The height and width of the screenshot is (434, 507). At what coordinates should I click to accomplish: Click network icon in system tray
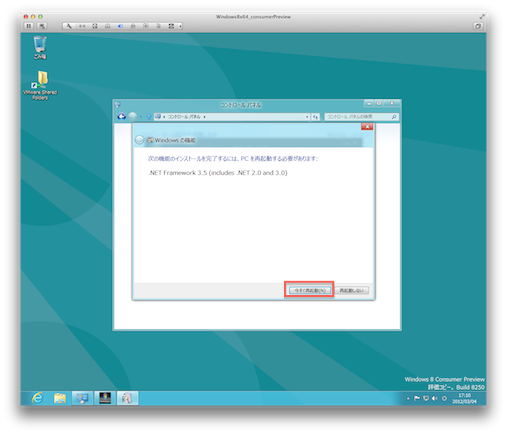click(x=426, y=398)
